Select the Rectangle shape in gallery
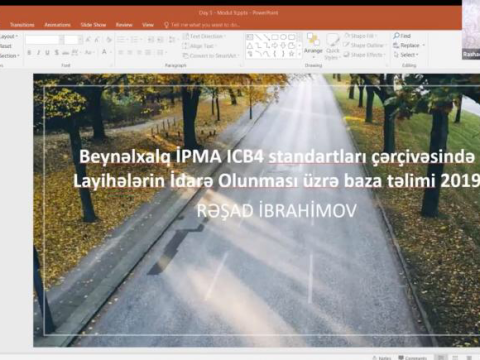Screen dimensions: 480x360 click(x=275, y=37)
